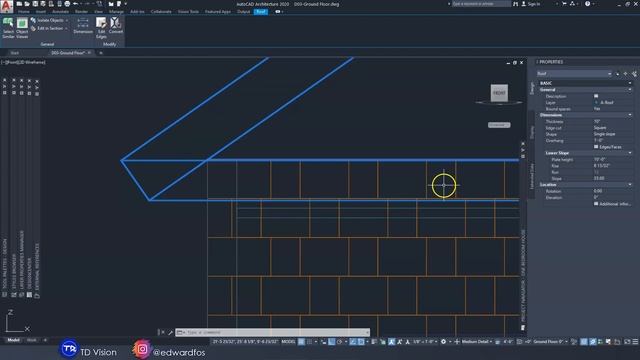
Task: Click the Front face of the ViewCube
Action: coord(499,93)
